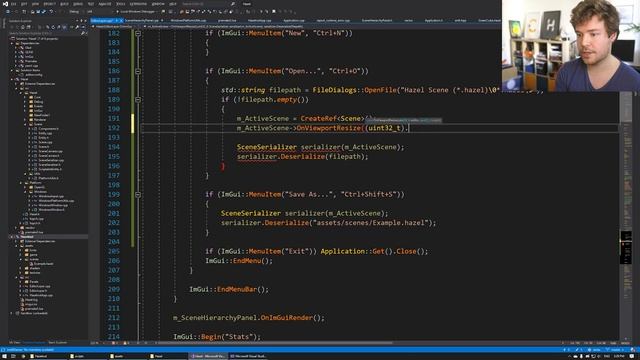Close the EditorLayer.cpp tab
This screenshot has height=360, width=640.
[121, 20]
